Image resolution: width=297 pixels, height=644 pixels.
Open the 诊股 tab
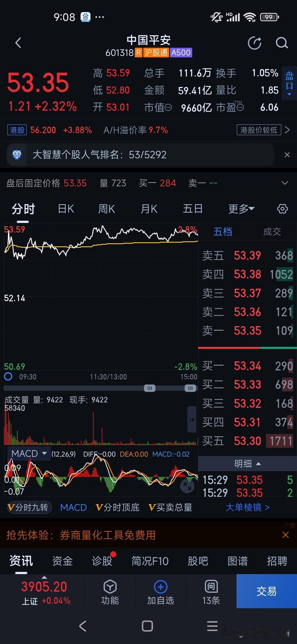pos(102,561)
